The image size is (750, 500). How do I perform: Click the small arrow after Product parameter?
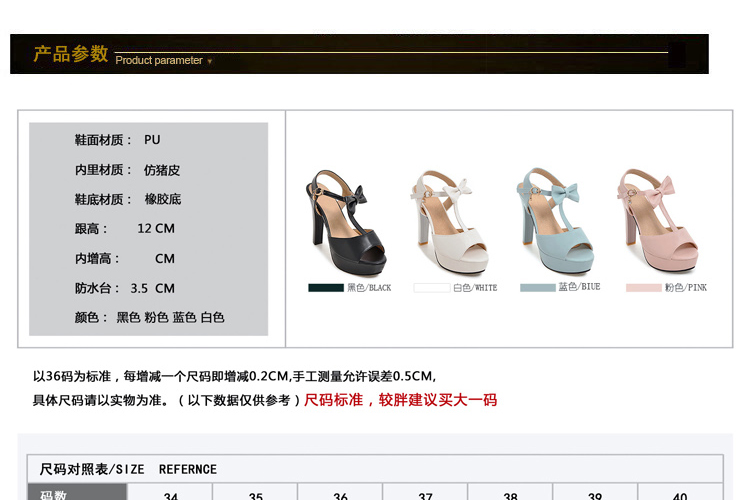(210, 61)
